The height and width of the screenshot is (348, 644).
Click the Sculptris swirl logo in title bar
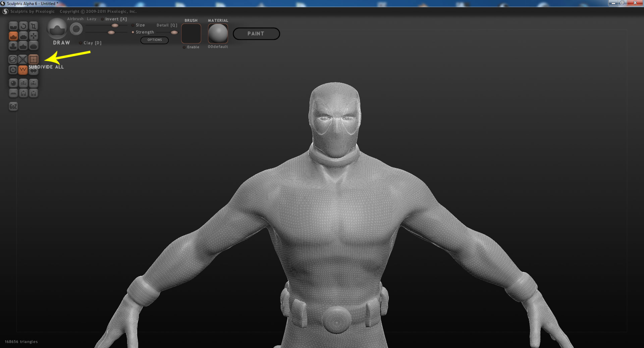tap(3, 3)
